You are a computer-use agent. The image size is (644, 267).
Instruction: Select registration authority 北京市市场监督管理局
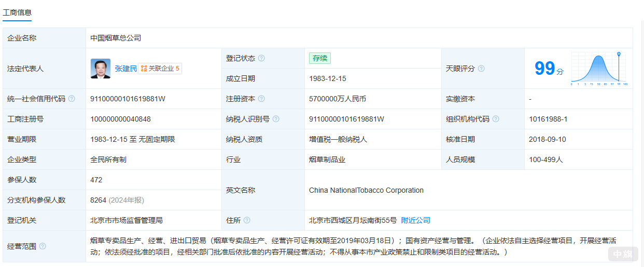127,220
